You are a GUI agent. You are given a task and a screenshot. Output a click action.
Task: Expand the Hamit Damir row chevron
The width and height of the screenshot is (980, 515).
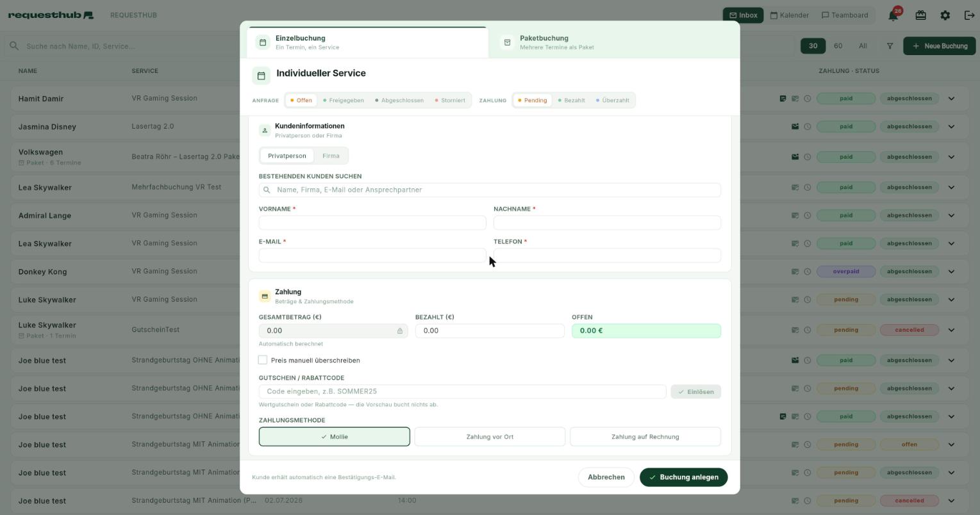[951, 99]
